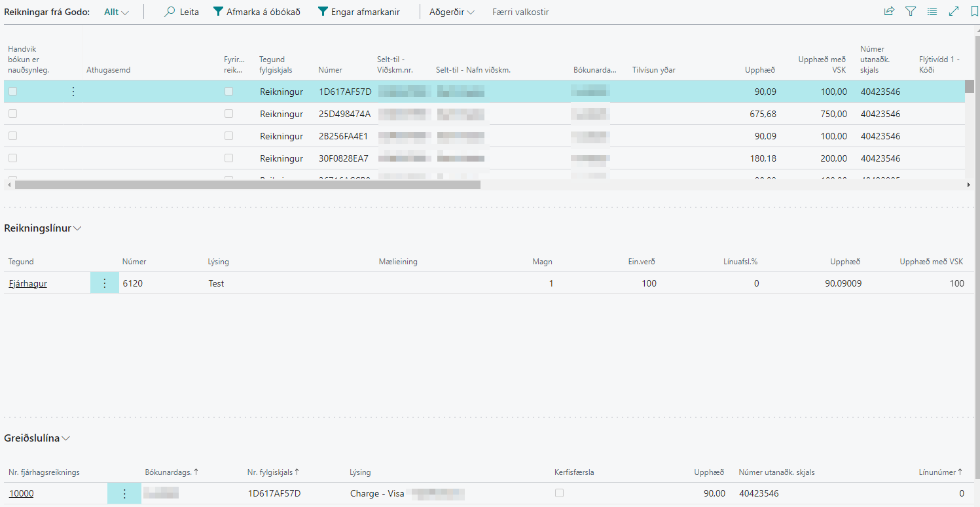
Task: Open three-dot menu on Fjárhagur invoice line
Action: click(x=104, y=283)
